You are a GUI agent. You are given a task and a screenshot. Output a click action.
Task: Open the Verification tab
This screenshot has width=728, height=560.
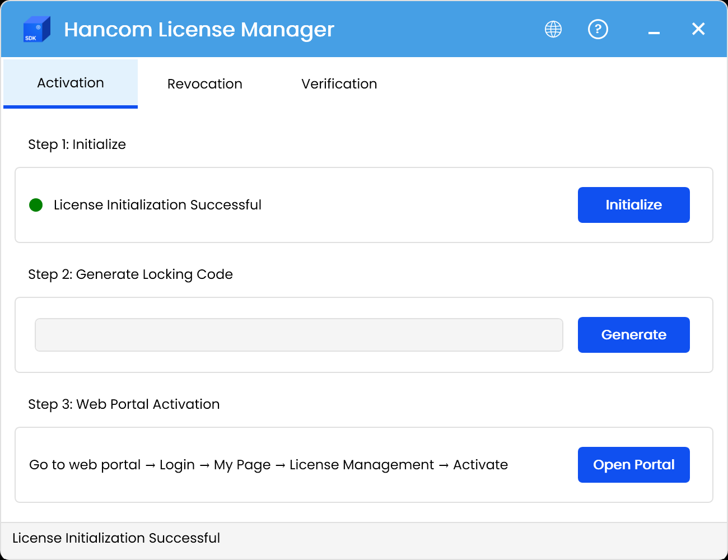(339, 83)
